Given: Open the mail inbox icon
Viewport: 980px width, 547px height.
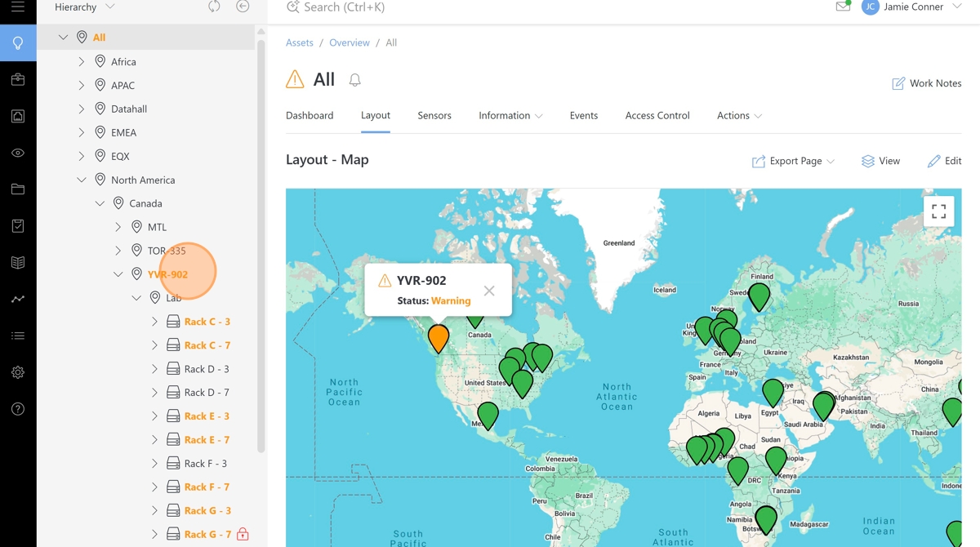Looking at the screenshot, I should (843, 7).
